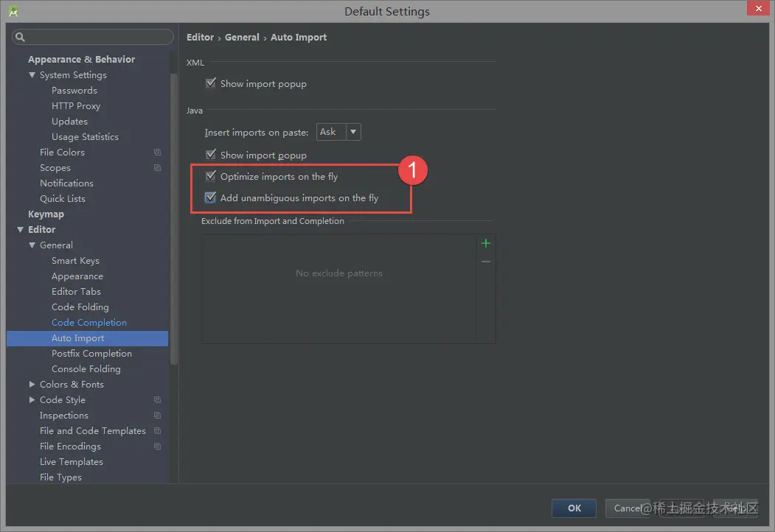Select Updates in the settings tree
The width and height of the screenshot is (775, 532).
[70, 122]
